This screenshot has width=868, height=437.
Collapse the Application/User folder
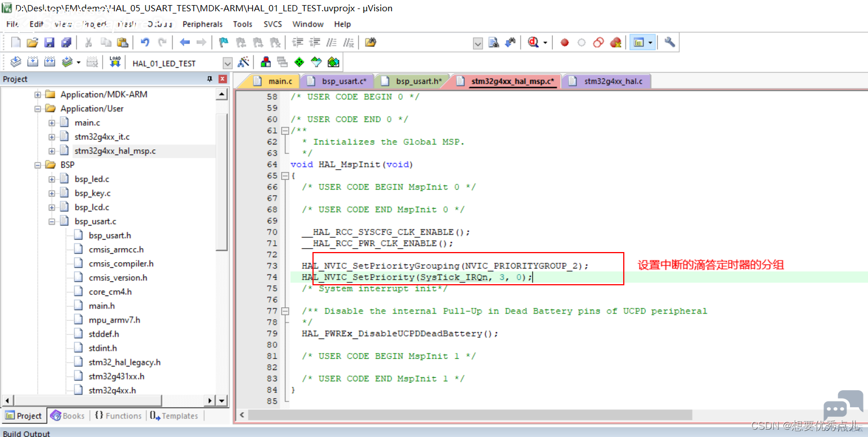point(37,109)
